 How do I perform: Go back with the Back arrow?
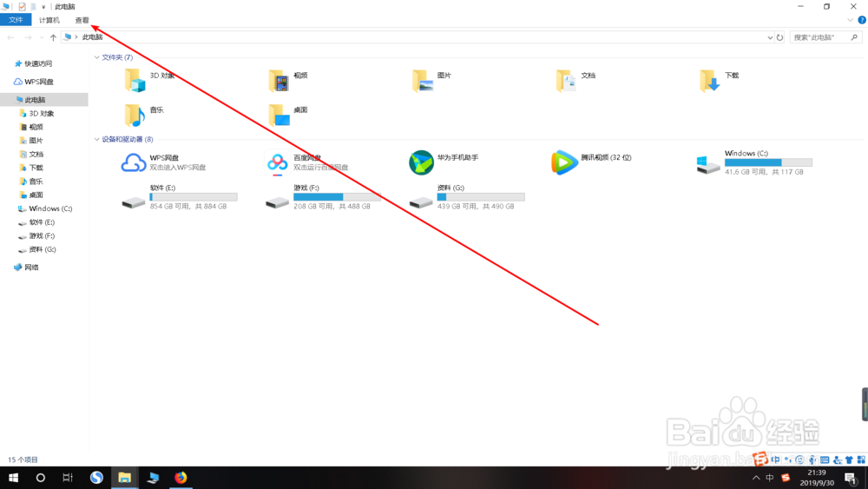tap(11, 37)
